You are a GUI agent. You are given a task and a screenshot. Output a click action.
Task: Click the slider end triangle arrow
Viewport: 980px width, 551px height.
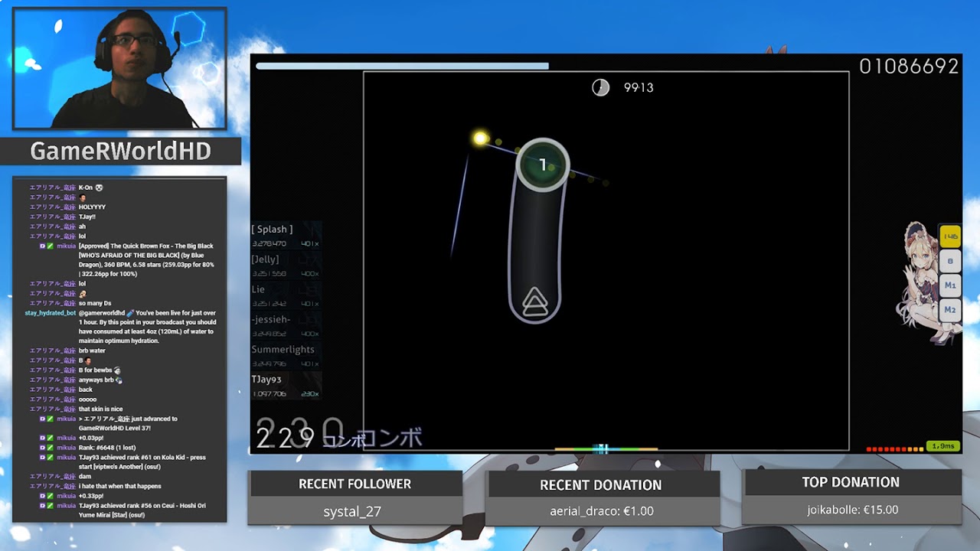pos(534,302)
